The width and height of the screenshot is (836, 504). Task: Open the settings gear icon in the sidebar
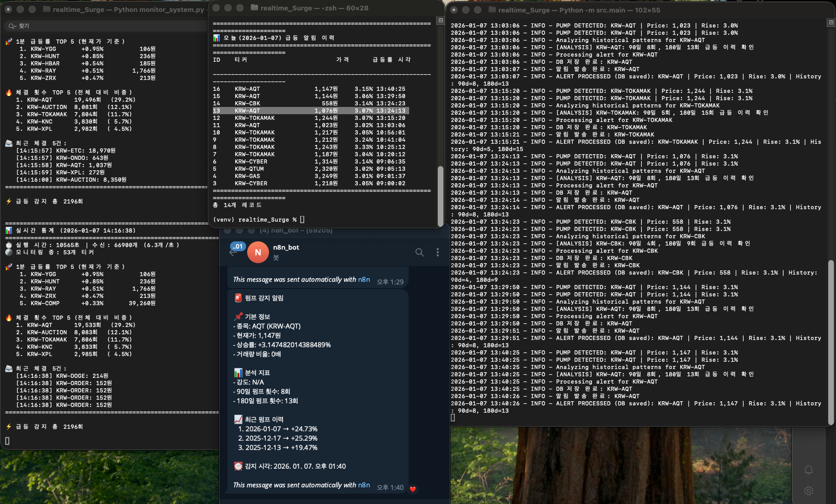click(x=808, y=491)
